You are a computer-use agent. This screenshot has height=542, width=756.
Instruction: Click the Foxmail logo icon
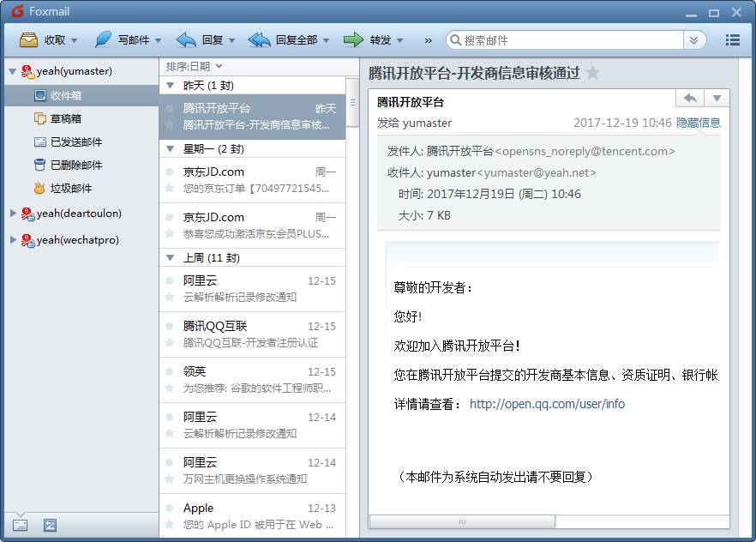click(18, 11)
